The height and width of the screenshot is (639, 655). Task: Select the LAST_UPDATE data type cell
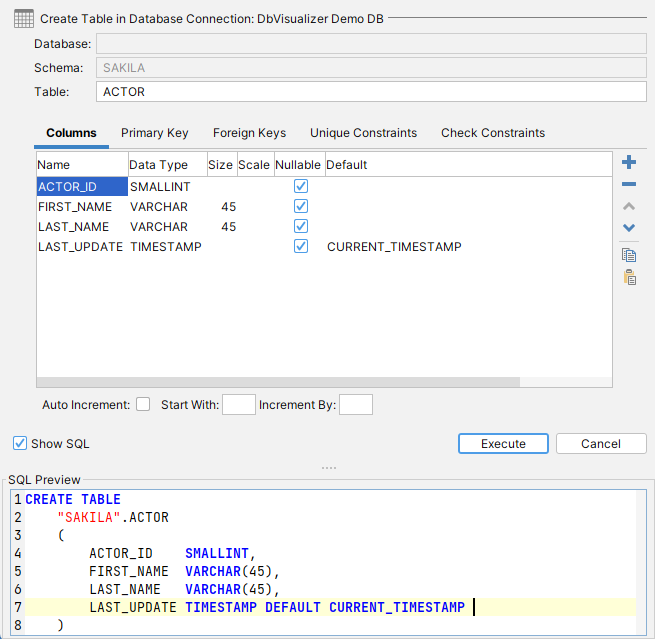pyautogui.click(x=166, y=246)
